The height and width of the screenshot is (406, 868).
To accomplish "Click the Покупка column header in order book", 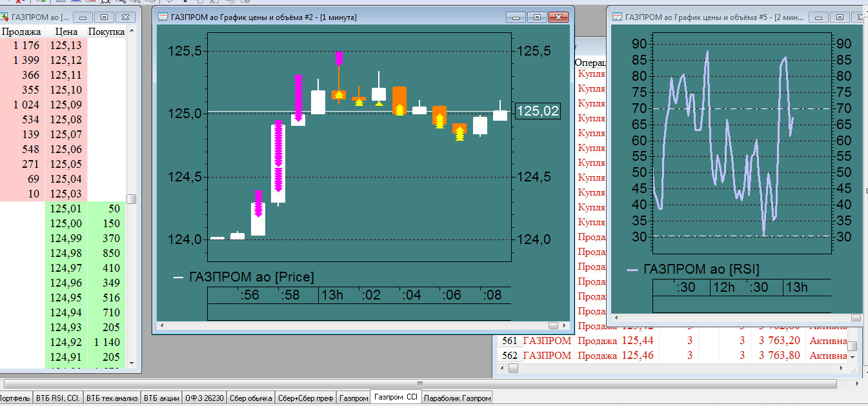I will (106, 31).
